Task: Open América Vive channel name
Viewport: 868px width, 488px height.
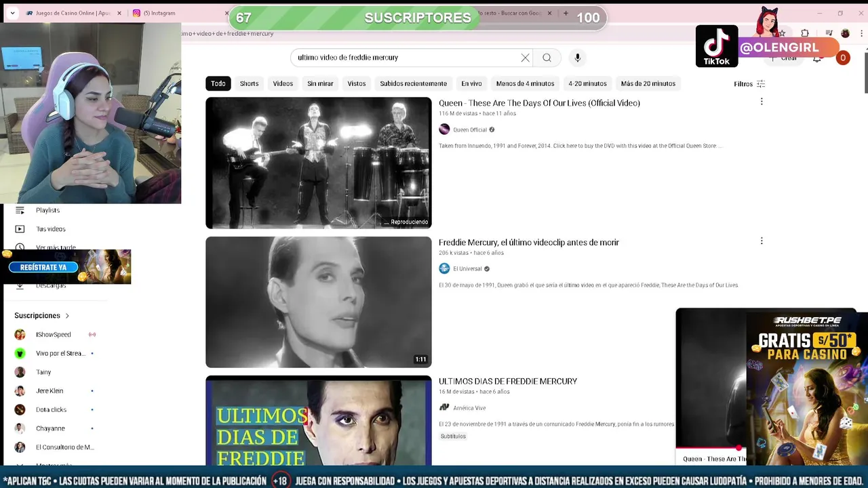Action: tap(469, 408)
